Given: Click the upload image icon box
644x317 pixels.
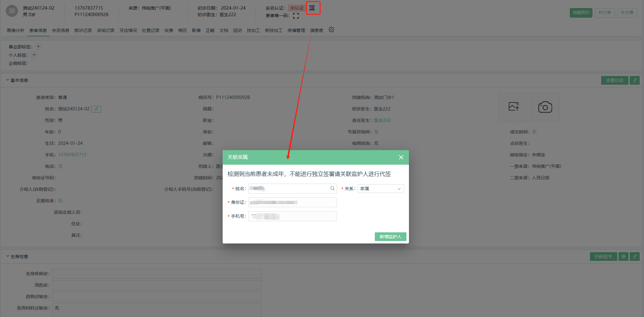Looking at the screenshot, I should [x=513, y=107].
